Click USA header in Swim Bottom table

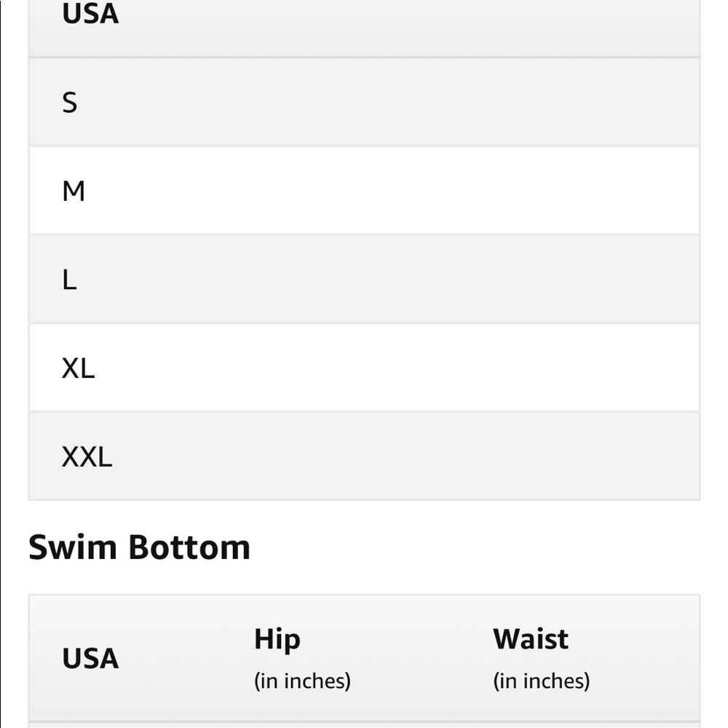[x=90, y=658]
